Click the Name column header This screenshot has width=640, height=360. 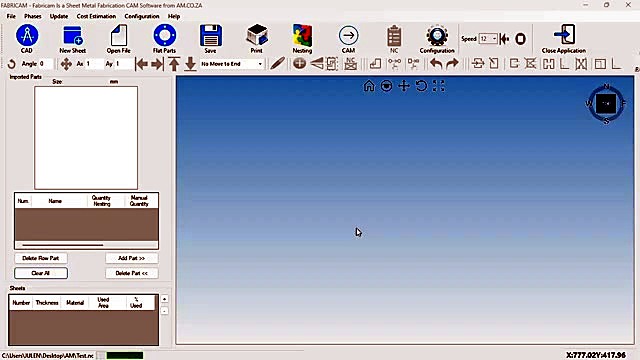pos(55,201)
